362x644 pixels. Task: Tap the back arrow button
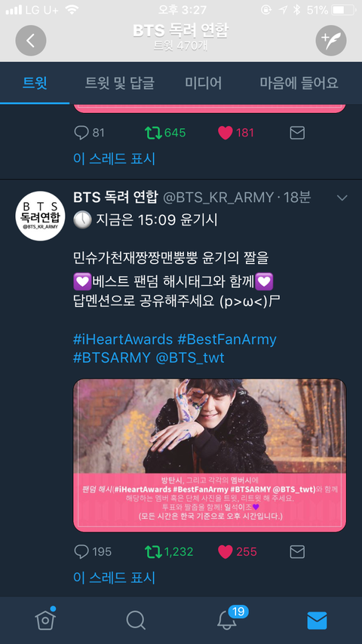pos(31,40)
